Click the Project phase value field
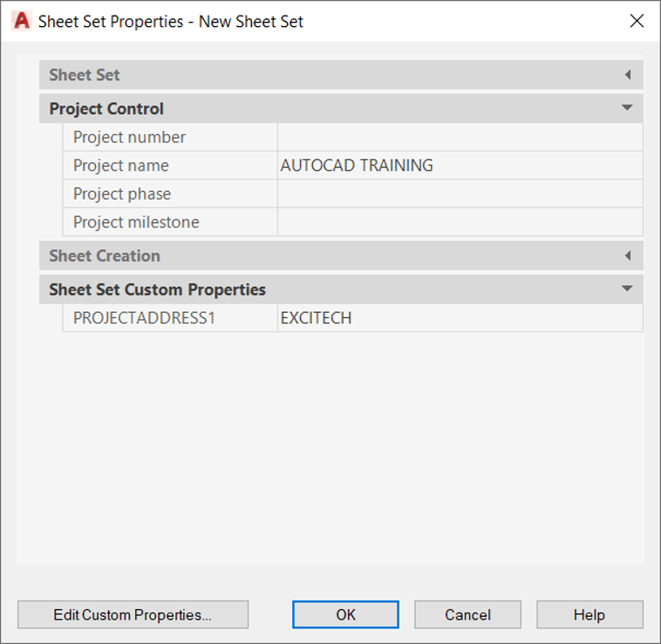Viewport: 661px width, 644px height. 460,193
